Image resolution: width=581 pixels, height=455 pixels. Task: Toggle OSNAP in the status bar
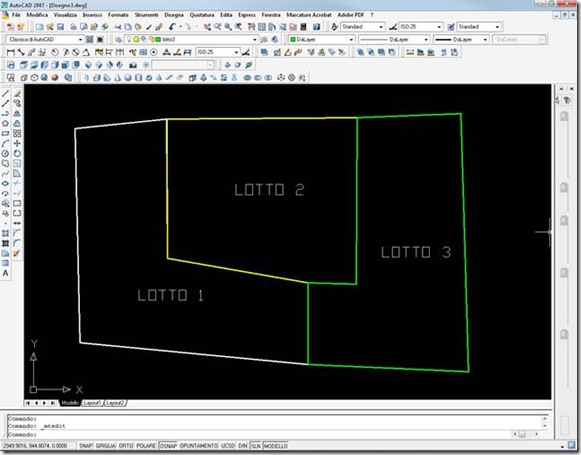(168, 446)
